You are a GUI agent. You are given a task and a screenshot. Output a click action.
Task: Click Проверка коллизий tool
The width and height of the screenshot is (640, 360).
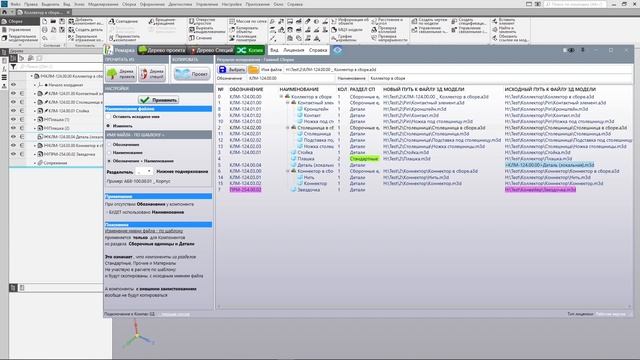(x=383, y=30)
